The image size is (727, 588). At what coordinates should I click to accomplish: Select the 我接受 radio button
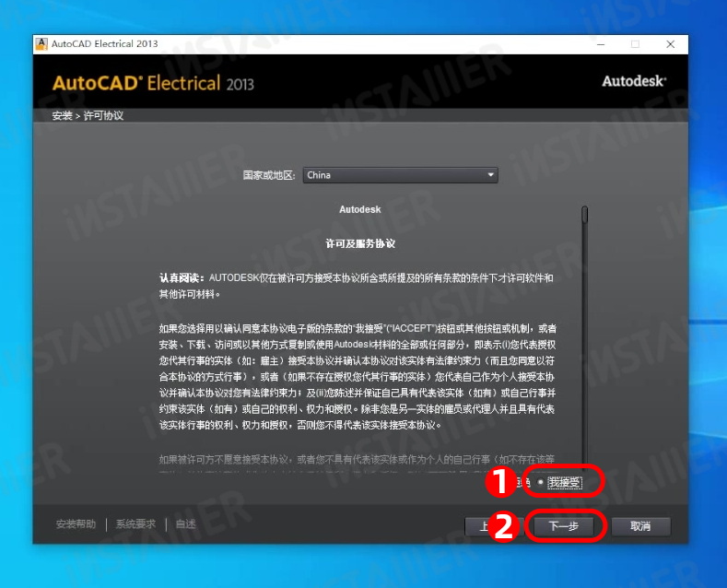point(541,482)
